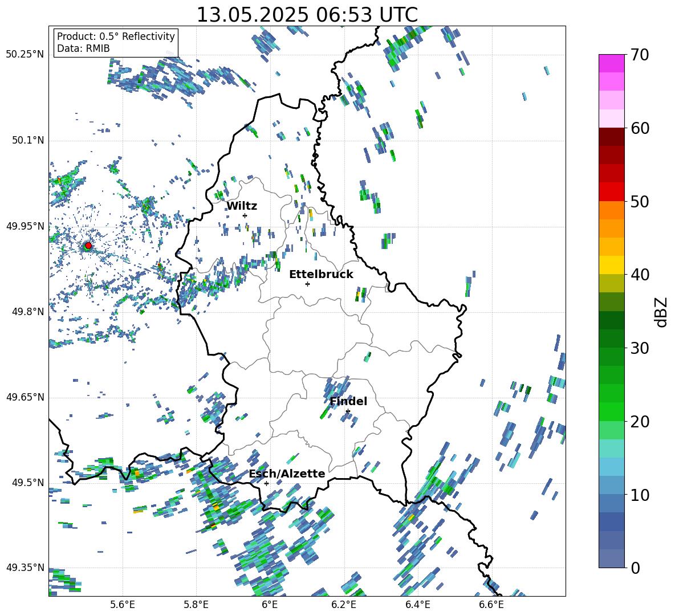
Task: Click the 0 tick label on colorbar
Action: pos(635,568)
